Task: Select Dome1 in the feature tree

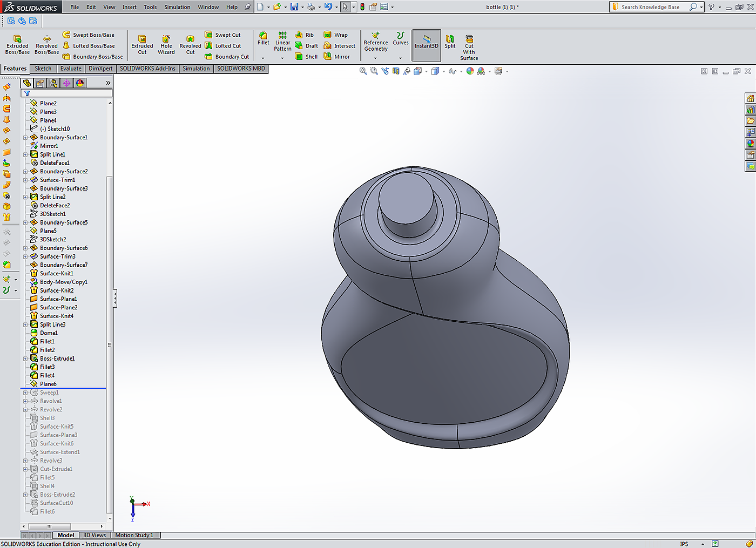Action: [x=49, y=333]
